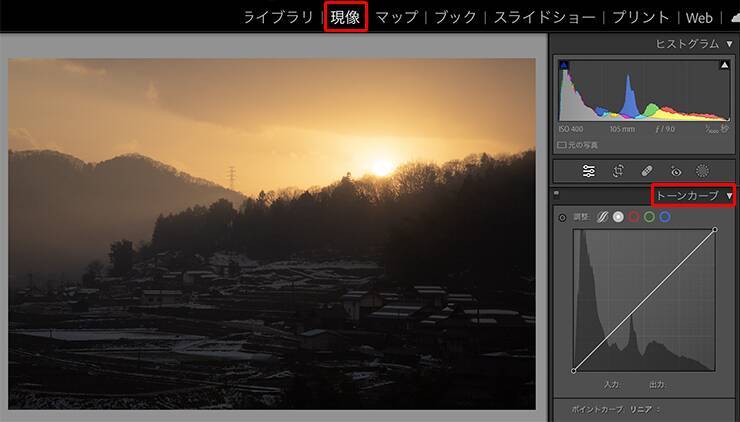Image resolution: width=740 pixels, height=422 pixels.
Task: Click the ISO 400 readout
Action: click(x=571, y=129)
